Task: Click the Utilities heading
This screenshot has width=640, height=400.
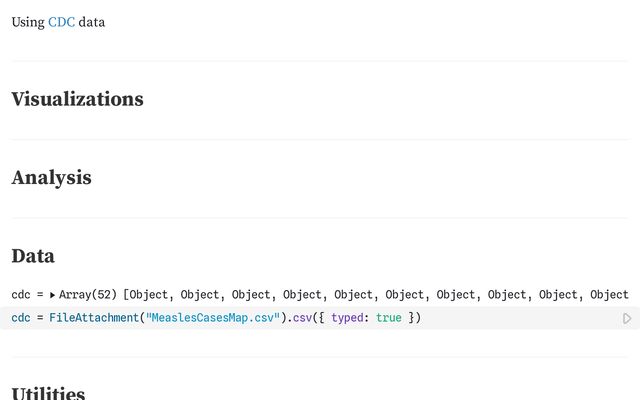Action: (x=48, y=393)
